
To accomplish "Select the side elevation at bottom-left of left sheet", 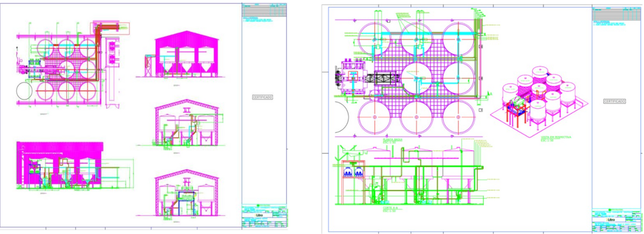I will pyautogui.click(x=60, y=167).
